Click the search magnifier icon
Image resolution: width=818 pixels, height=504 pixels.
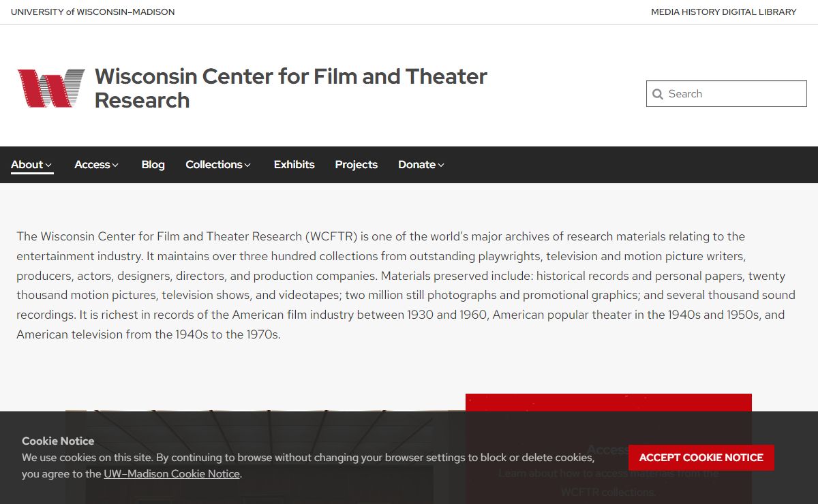point(658,94)
